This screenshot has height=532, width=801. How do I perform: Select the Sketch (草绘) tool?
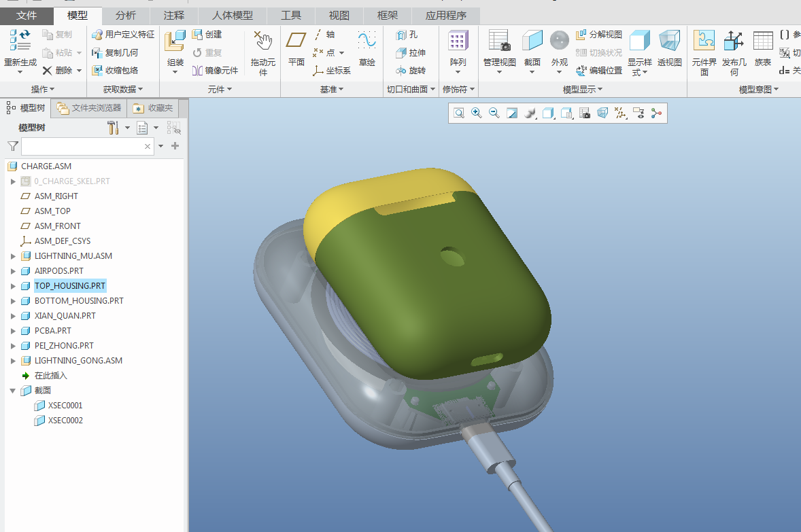(367, 40)
